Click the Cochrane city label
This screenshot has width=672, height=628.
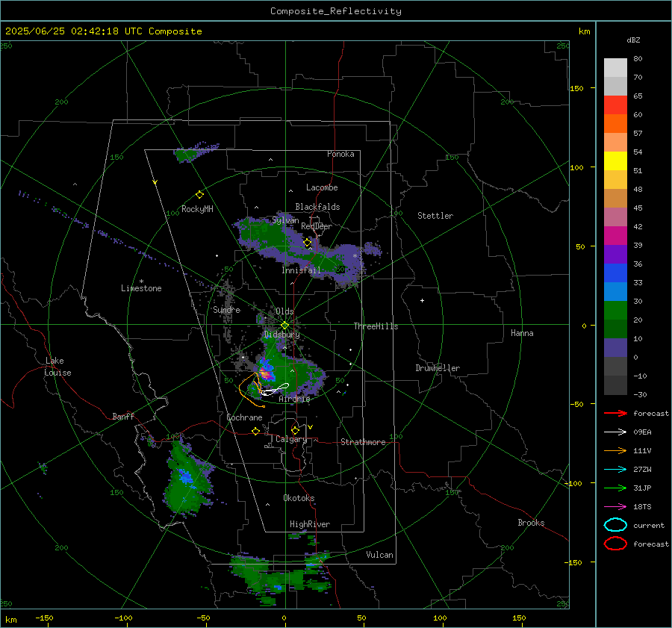click(x=244, y=417)
